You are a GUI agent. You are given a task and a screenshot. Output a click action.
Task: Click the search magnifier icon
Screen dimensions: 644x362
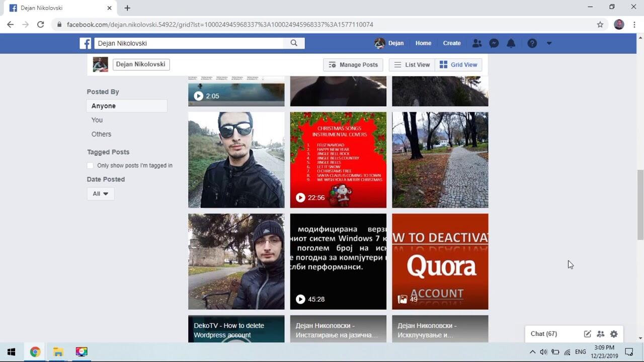tap(294, 43)
